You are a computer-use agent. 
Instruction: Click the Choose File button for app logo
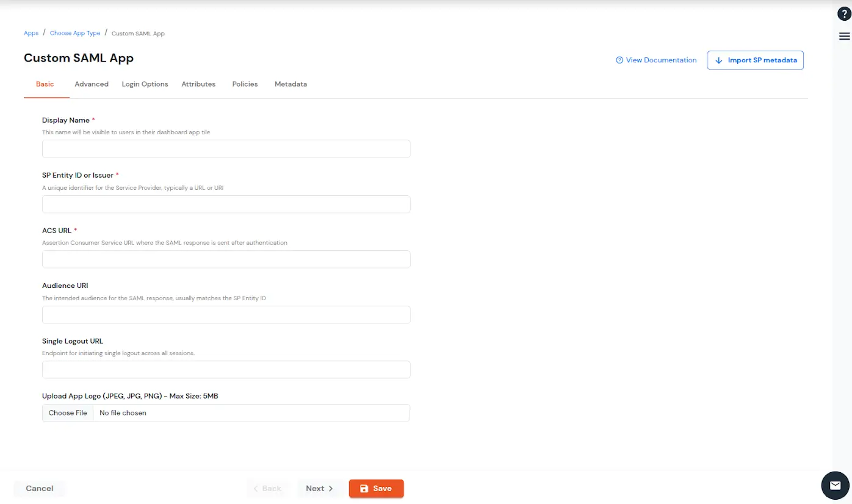pos(67,412)
